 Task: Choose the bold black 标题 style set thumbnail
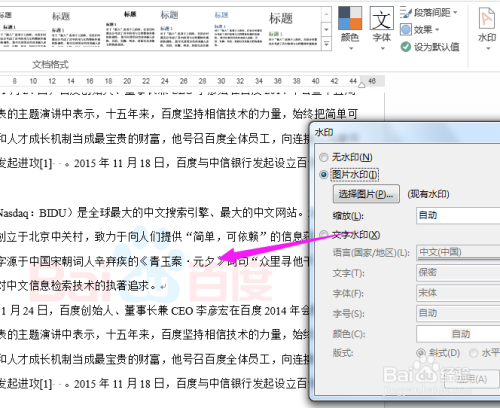click(x=130, y=29)
